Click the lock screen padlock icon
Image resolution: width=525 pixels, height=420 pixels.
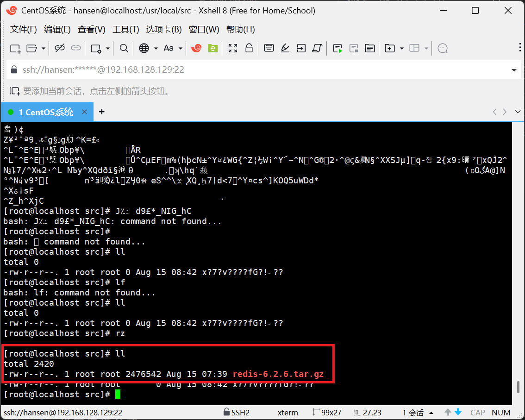pyautogui.click(x=249, y=48)
